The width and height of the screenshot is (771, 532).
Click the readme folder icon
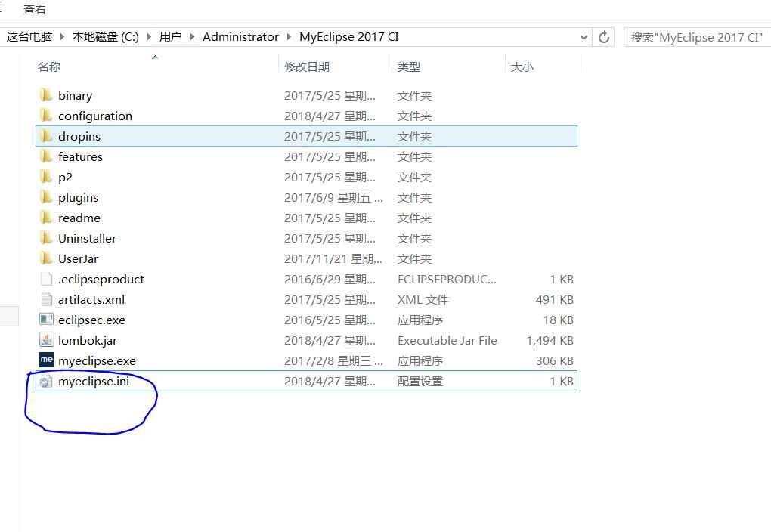[x=45, y=218]
